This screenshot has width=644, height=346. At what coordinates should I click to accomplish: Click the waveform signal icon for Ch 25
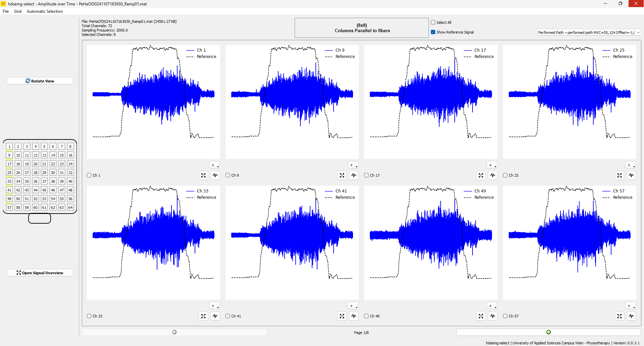click(631, 175)
